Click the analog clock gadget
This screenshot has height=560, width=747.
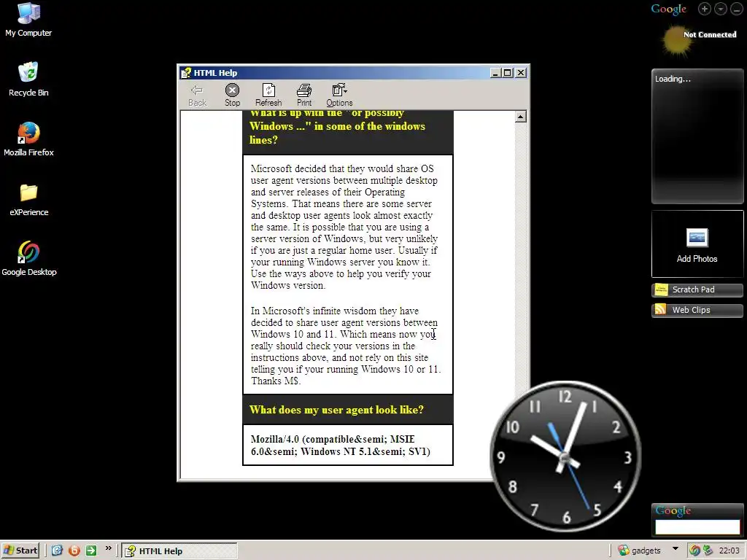tap(565, 456)
